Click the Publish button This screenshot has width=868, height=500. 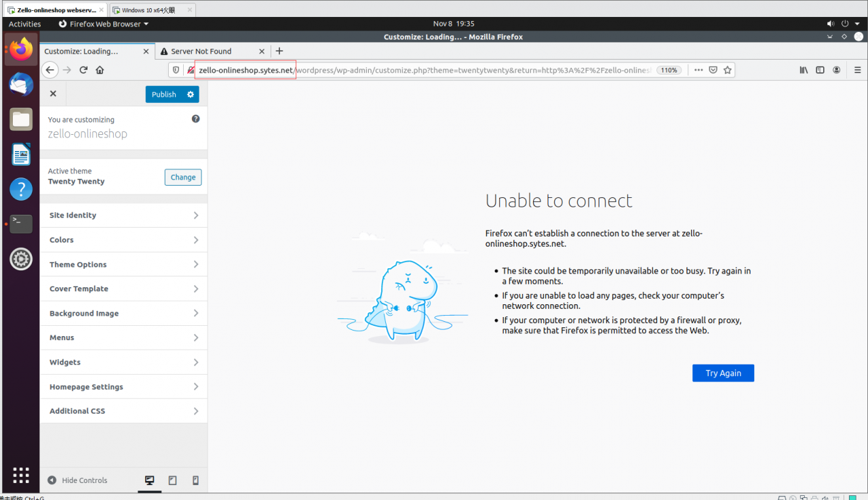[x=164, y=94]
